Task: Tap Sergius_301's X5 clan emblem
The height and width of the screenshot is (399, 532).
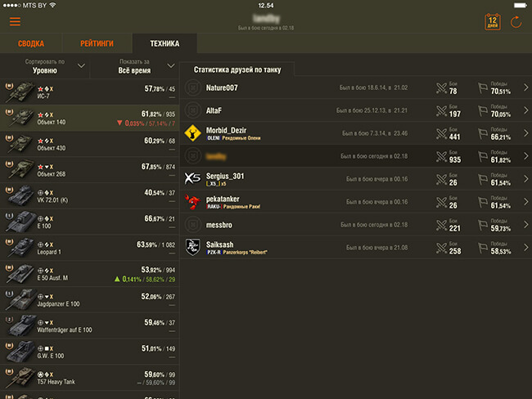Action: [x=192, y=178]
